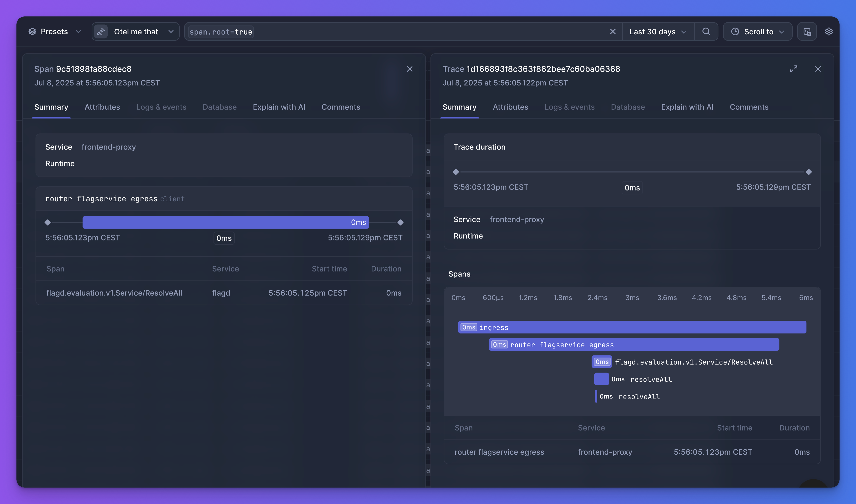Run search with the magnifier icon
The width and height of the screenshot is (856, 504).
[706, 32]
